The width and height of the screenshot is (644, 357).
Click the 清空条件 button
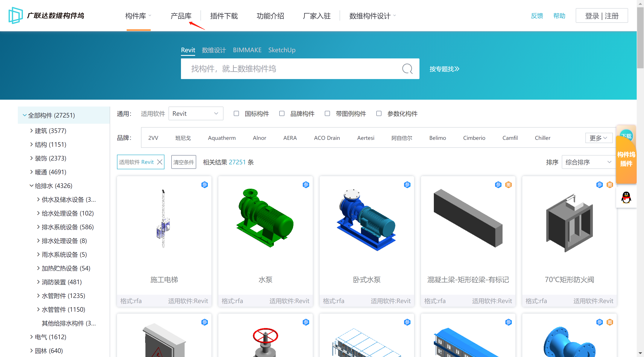click(184, 162)
